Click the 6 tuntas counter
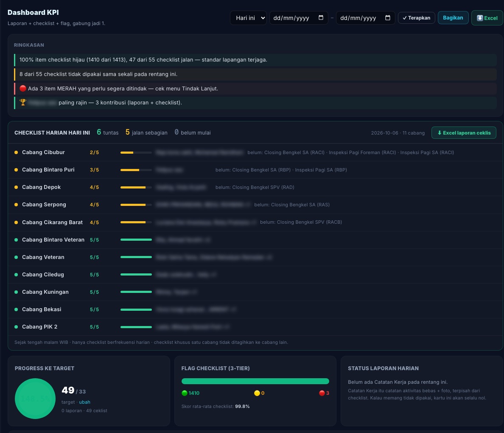The width and height of the screenshot is (504, 433). (108, 132)
